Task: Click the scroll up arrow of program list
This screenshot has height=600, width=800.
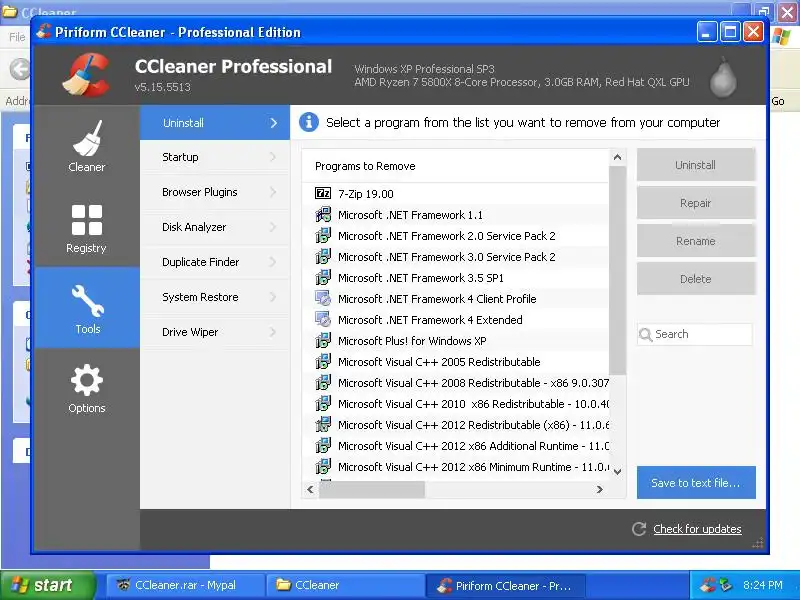Action: point(617,158)
